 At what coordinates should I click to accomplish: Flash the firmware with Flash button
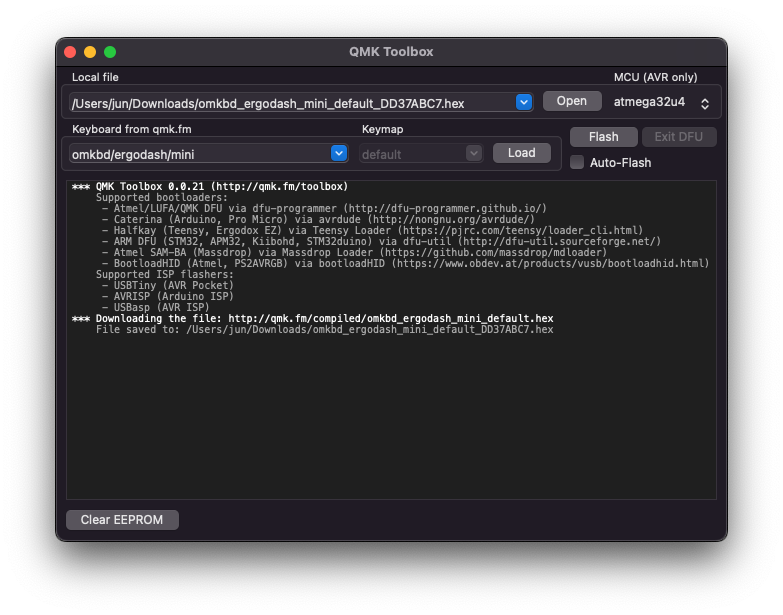click(x=603, y=137)
